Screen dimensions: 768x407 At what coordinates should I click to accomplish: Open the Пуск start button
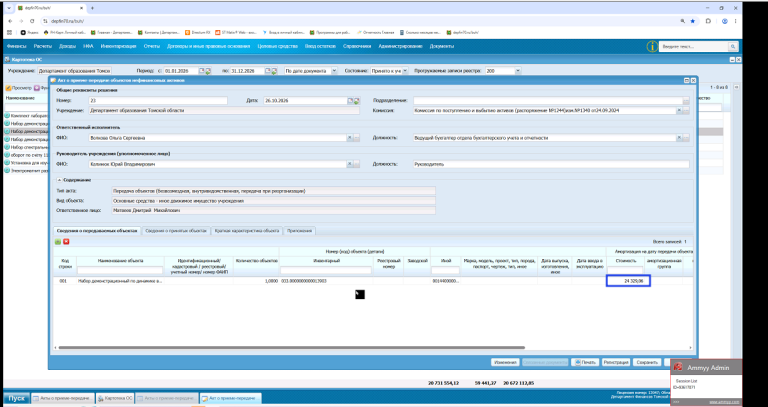[16, 398]
